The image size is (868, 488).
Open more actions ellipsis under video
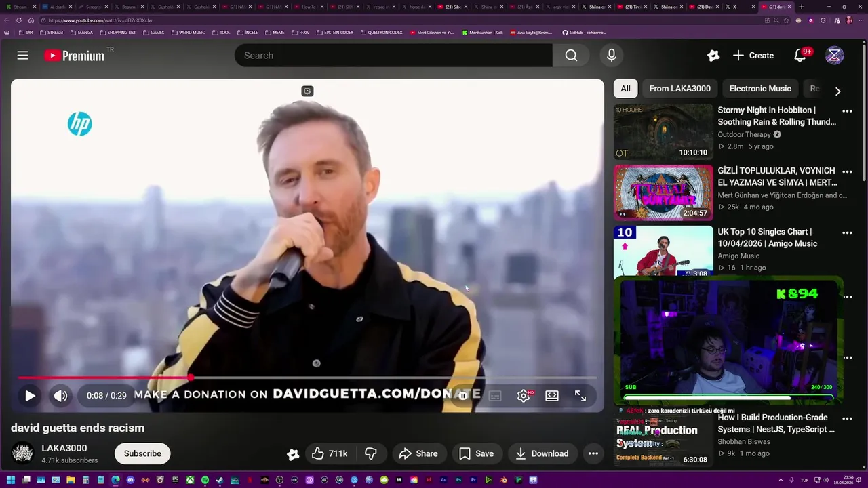pos(593,453)
